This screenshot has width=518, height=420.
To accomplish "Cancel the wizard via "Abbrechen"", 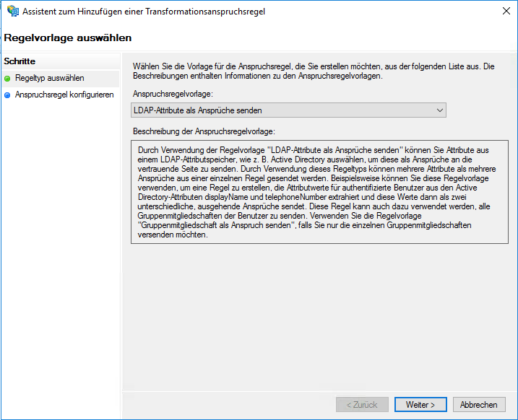I will click(478, 405).
